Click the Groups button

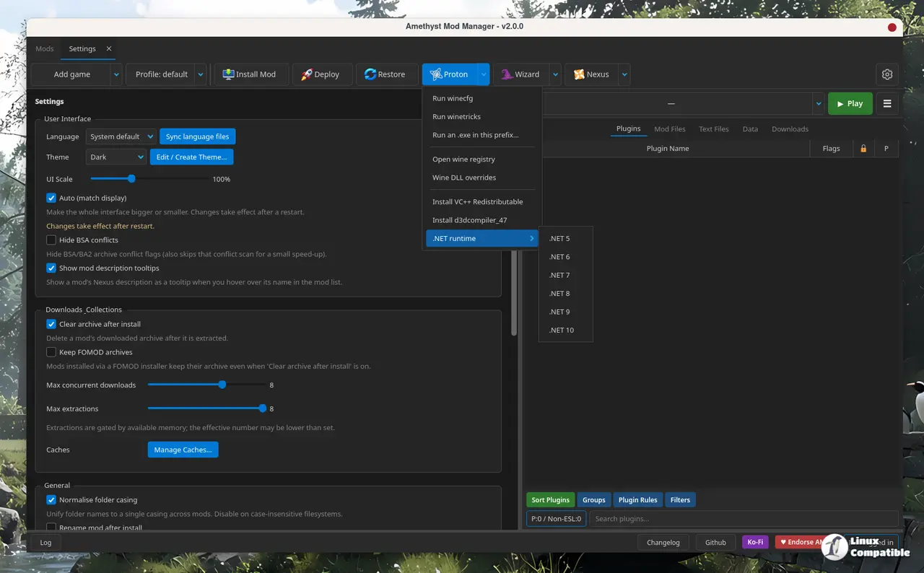tap(593, 500)
